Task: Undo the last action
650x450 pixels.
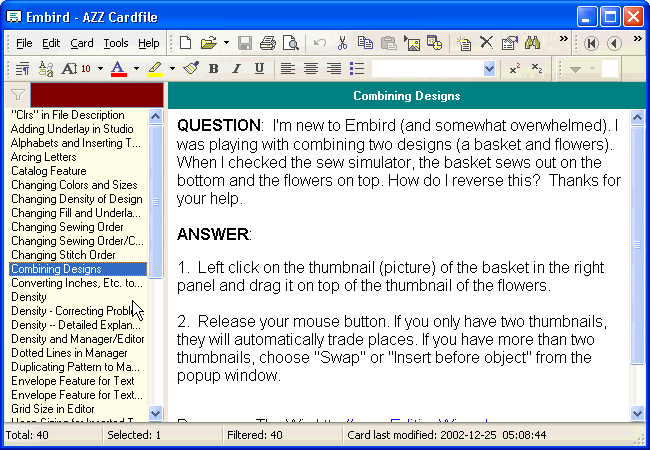Action: pyautogui.click(x=320, y=43)
